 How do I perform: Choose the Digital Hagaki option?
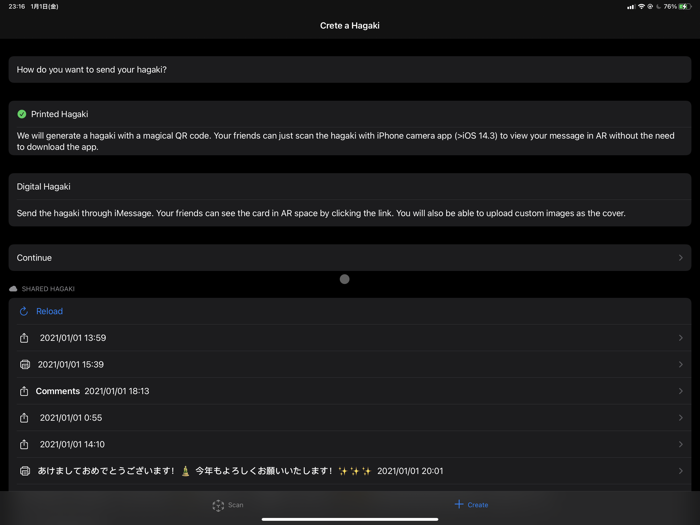pyautogui.click(x=350, y=187)
